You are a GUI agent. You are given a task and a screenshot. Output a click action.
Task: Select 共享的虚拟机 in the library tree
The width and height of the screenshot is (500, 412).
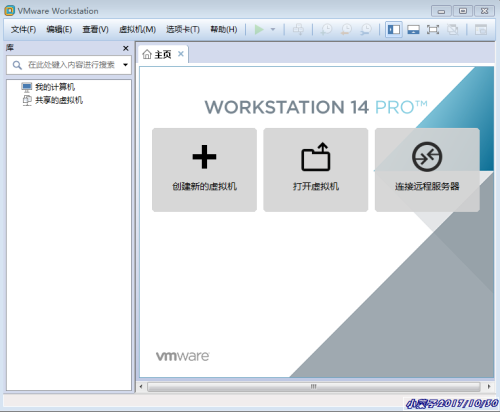52,100
